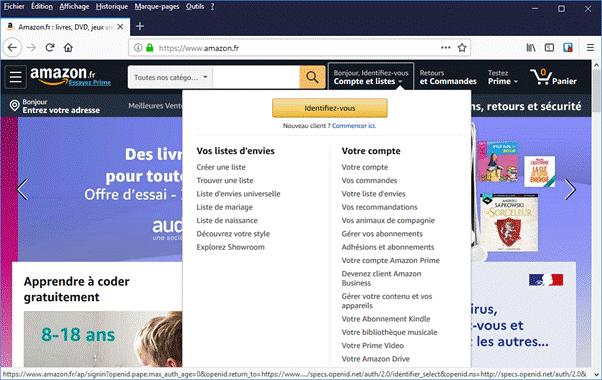Show previous banner slide with left arrow

point(22,189)
